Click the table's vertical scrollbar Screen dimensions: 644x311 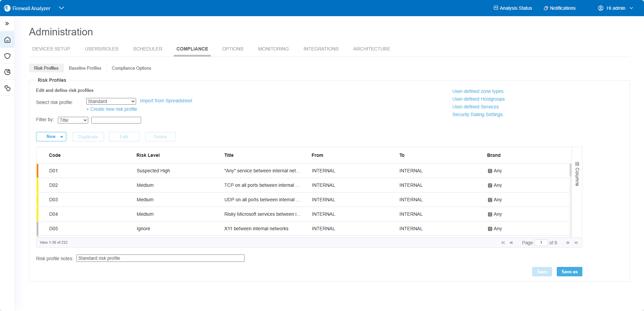click(570, 170)
